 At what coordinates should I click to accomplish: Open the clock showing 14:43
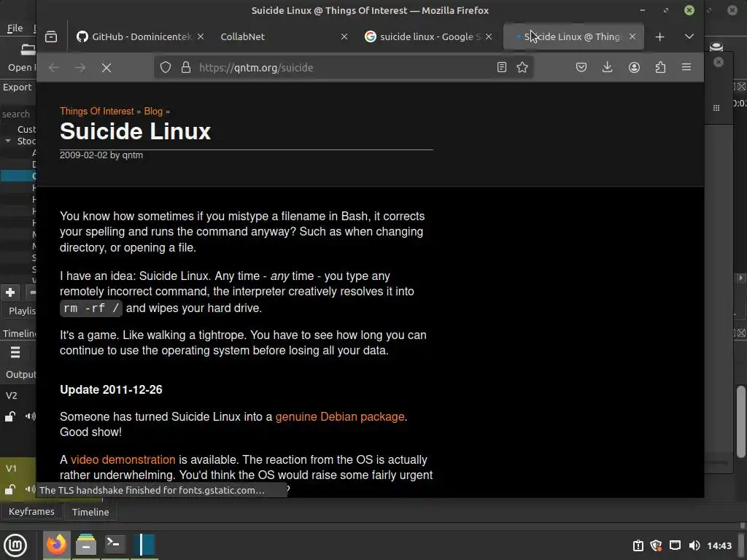(719, 545)
